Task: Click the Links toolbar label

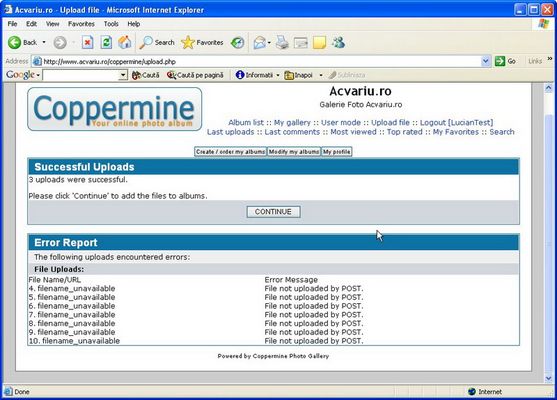Action: click(535, 61)
